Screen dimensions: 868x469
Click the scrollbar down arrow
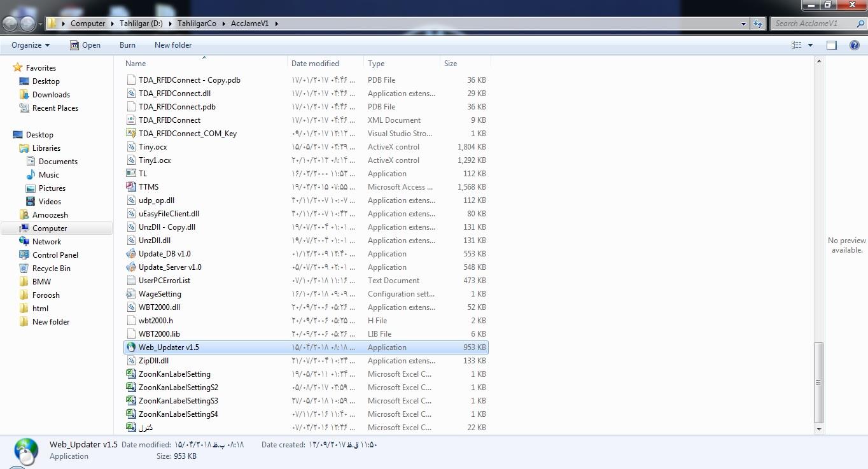(x=819, y=430)
